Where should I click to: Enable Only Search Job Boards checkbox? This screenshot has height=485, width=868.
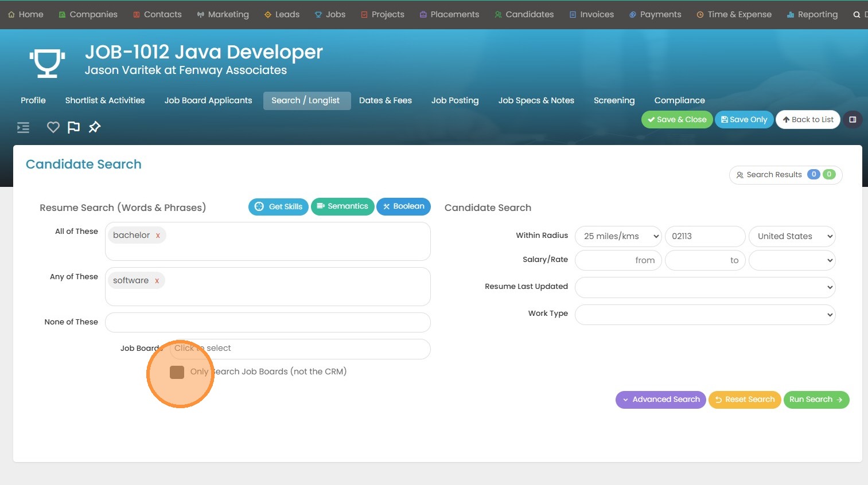point(177,372)
